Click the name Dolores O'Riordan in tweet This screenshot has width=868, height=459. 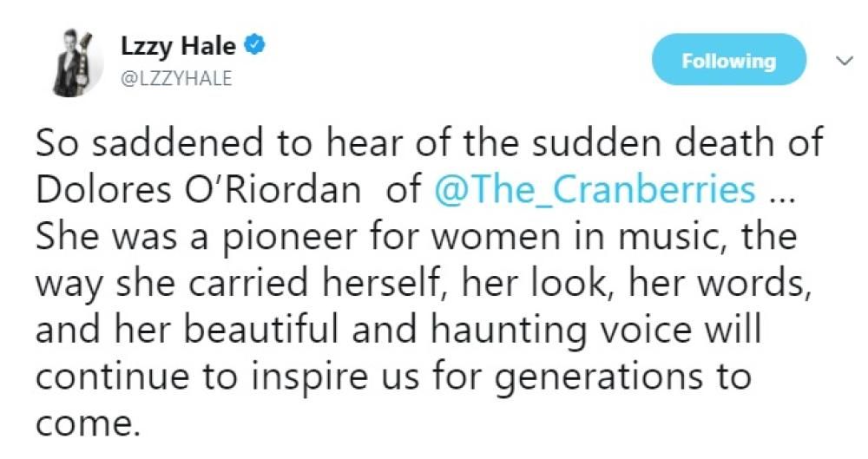pos(197,190)
